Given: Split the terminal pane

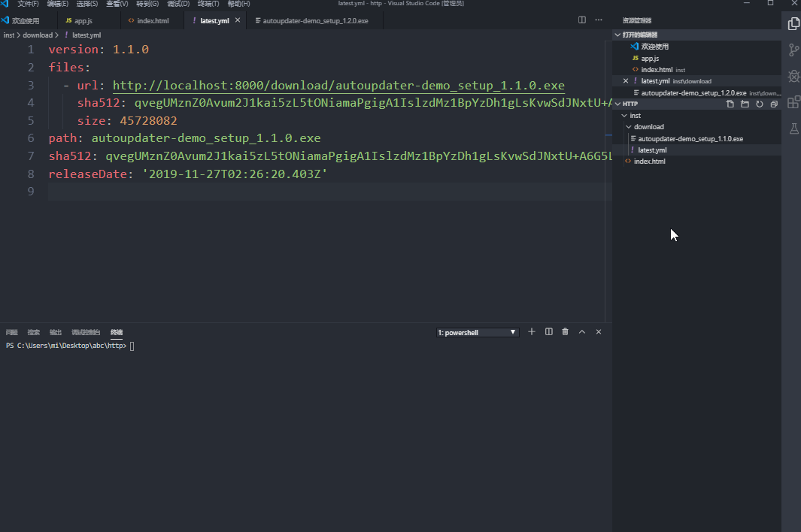Looking at the screenshot, I should 548,332.
